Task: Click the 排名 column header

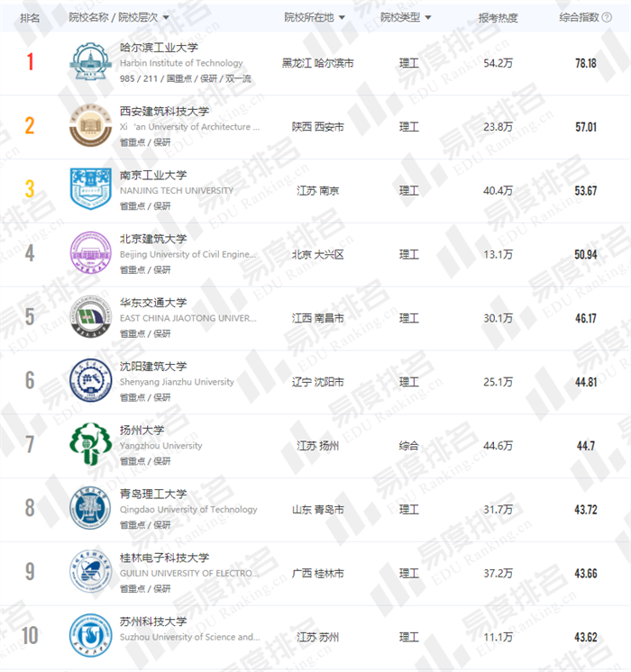Action: [30, 17]
